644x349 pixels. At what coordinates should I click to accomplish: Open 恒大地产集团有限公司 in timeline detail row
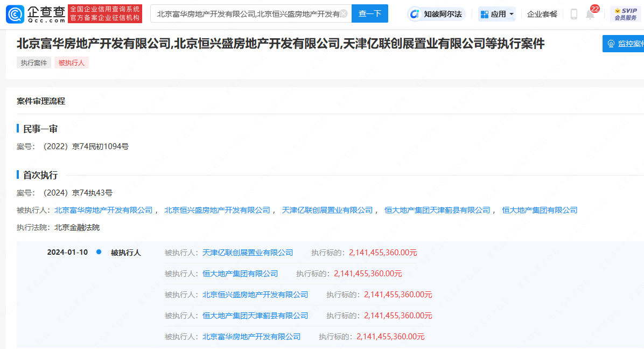pyautogui.click(x=240, y=274)
